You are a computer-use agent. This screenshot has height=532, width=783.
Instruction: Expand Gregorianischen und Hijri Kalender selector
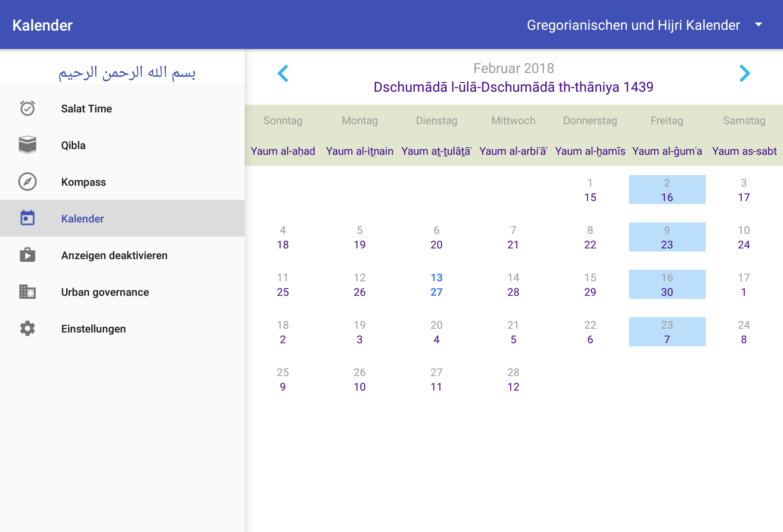tap(633, 25)
